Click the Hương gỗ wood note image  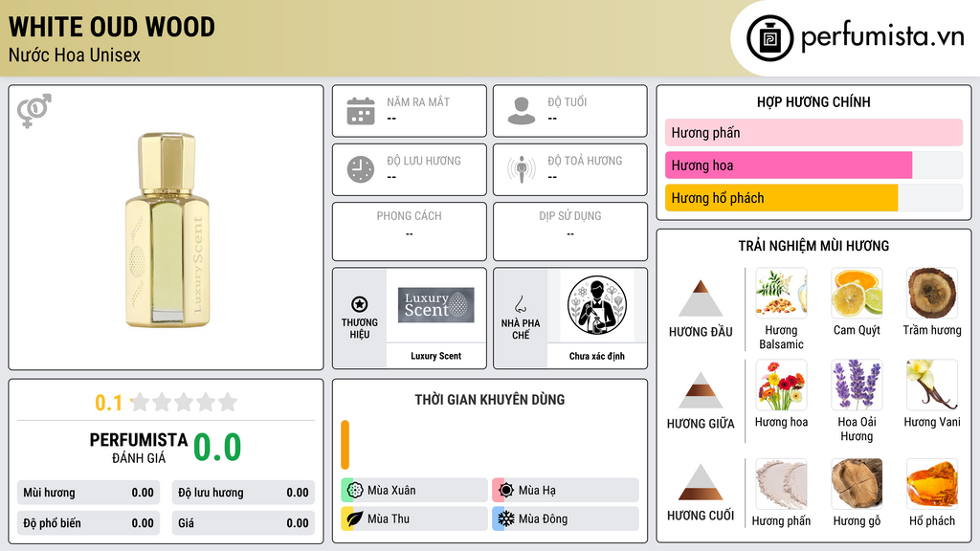pos(857,483)
